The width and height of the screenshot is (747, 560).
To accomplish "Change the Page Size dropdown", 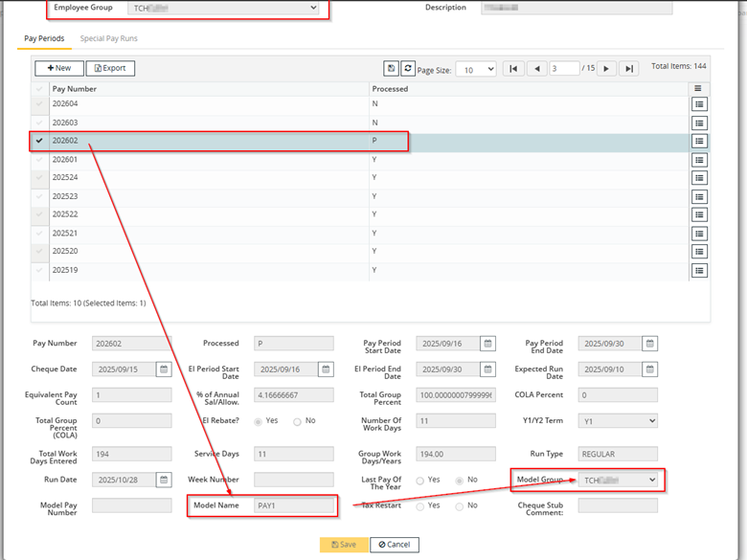I will pos(476,70).
